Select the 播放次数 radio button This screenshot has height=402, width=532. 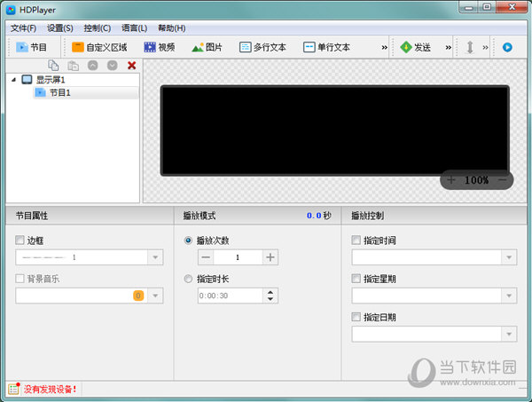pyautogui.click(x=188, y=240)
